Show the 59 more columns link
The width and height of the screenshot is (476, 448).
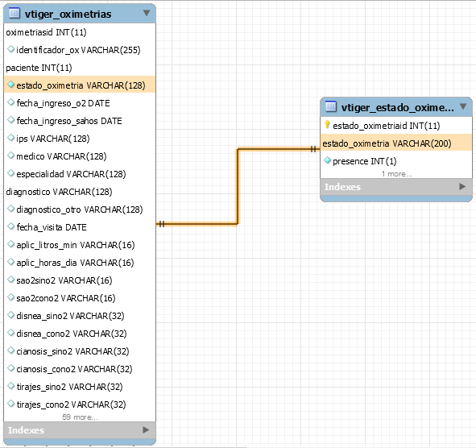click(80, 417)
